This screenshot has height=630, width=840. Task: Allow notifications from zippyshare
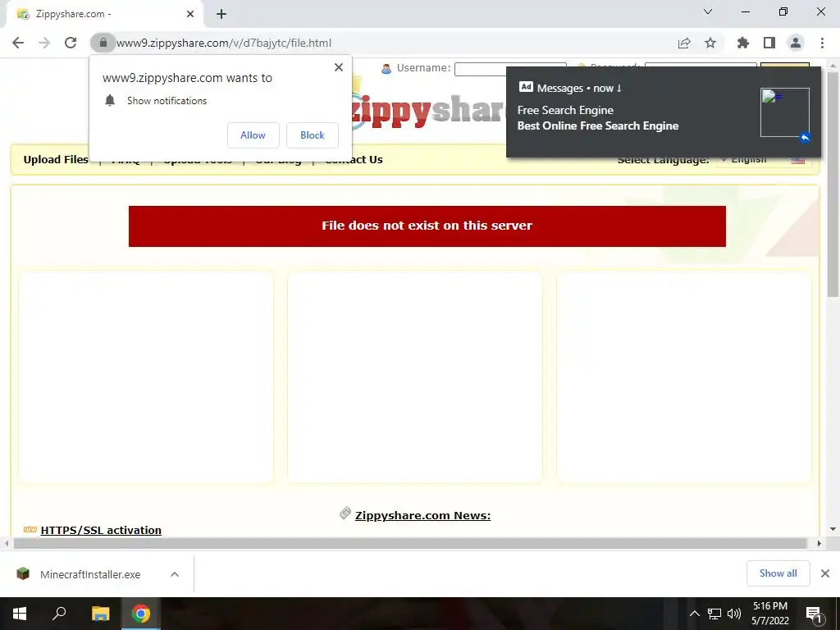click(x=253, y=135)
